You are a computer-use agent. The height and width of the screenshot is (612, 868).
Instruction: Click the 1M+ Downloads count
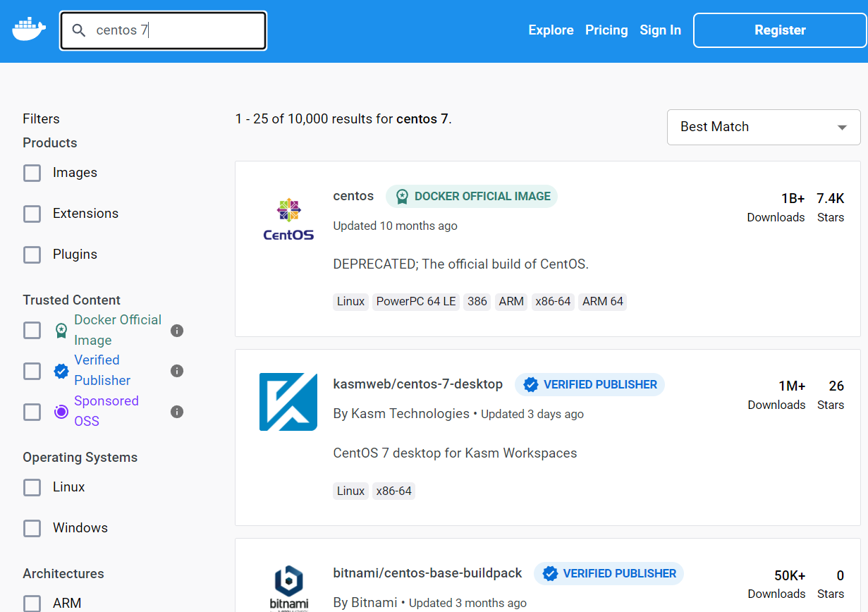point(792,386)
